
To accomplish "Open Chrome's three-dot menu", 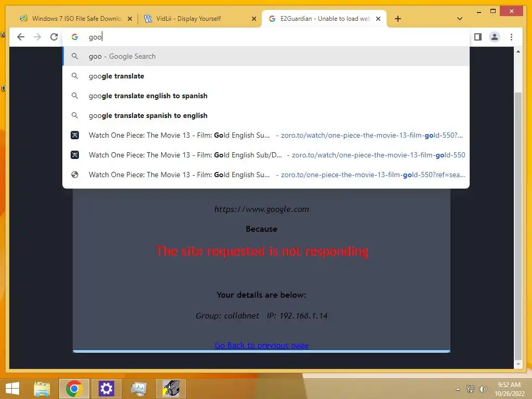I will pyautogui.click(x=511, y=37).
